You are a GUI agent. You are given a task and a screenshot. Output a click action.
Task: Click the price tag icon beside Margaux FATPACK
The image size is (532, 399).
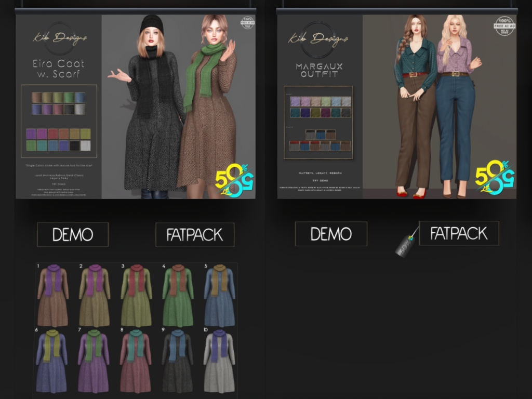click(x=406, y=243)
